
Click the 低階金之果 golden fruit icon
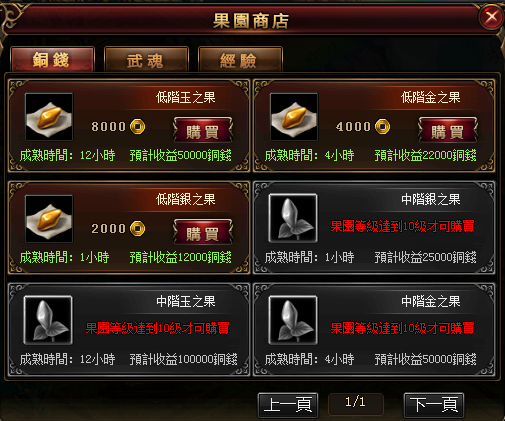point(294,117)
